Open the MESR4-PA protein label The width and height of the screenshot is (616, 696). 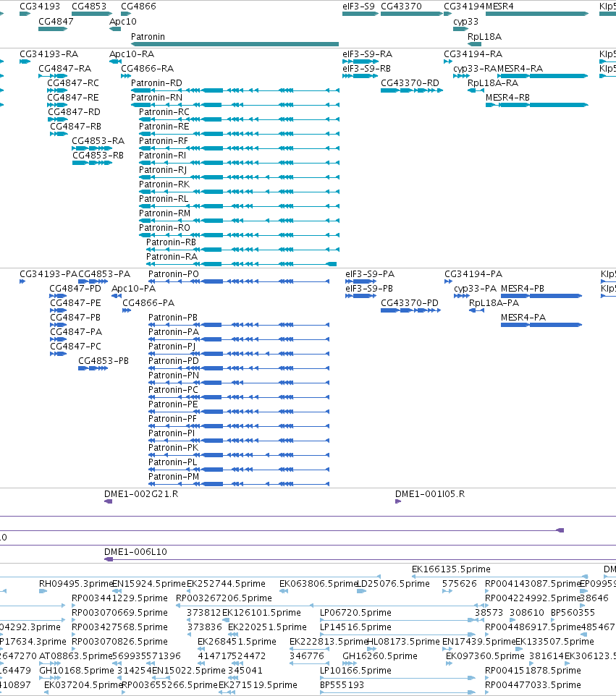point(523,318)
